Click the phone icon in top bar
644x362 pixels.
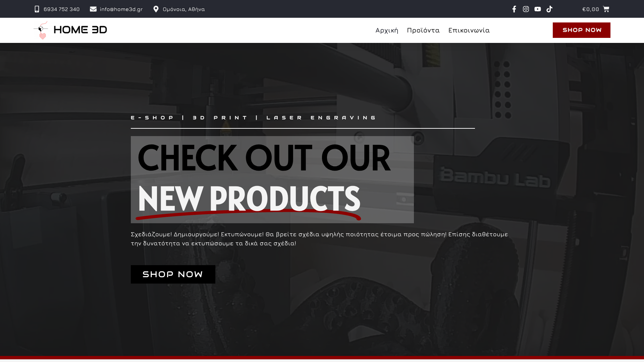[x=37, y=9]
